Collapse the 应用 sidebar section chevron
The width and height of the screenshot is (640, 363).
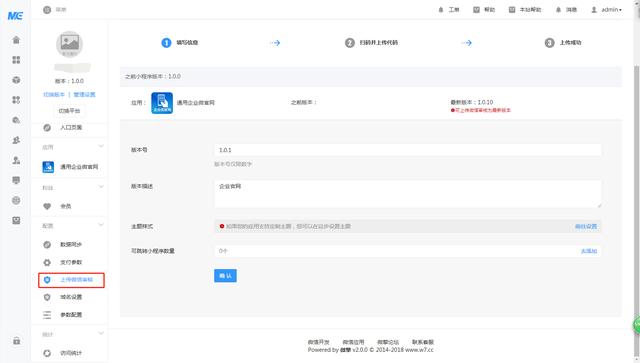(100, 146)
